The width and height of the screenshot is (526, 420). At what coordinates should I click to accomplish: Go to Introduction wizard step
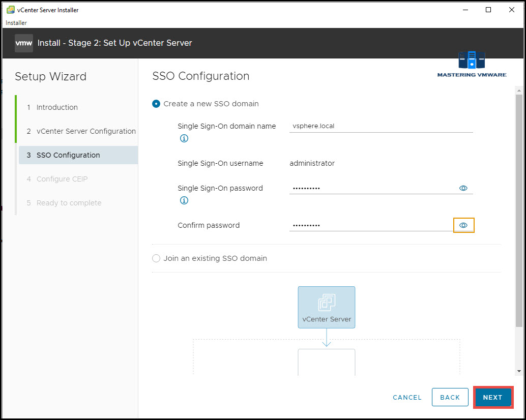click(x=57, y=107)
